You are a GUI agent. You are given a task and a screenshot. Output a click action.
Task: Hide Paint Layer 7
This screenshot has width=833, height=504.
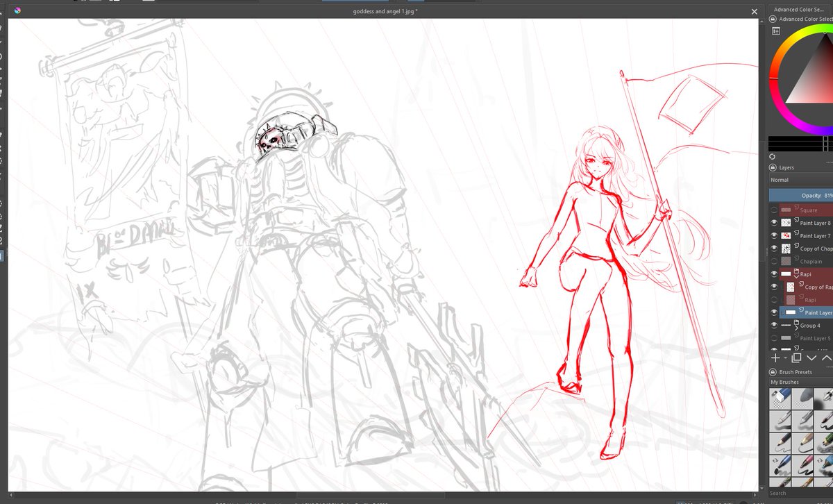pos(775,235)
